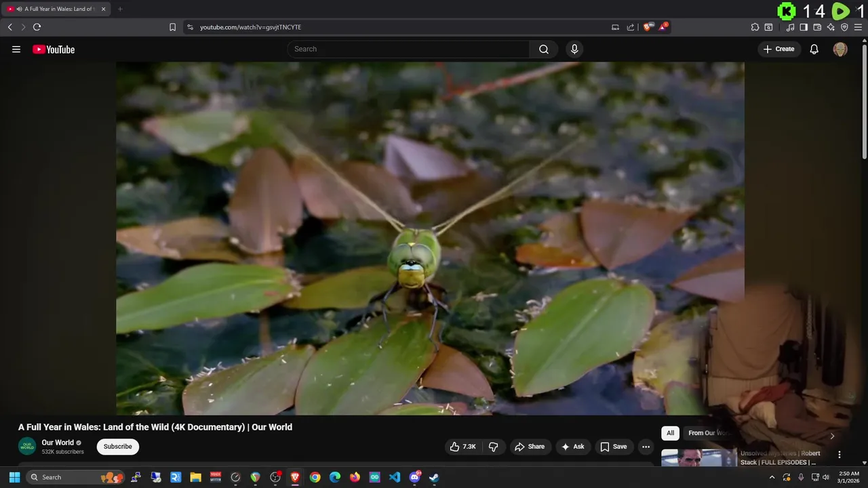Open more actions ellipsis beside Save
The width and height of the screenshot is (868, 488).
pos(646,447)
